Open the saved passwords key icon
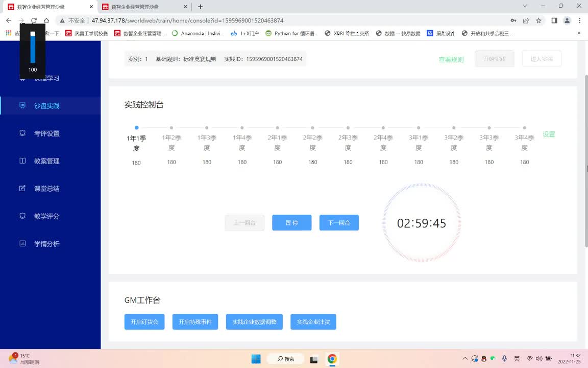The width and height of the screenshot is (588, 368). point(513,20)
